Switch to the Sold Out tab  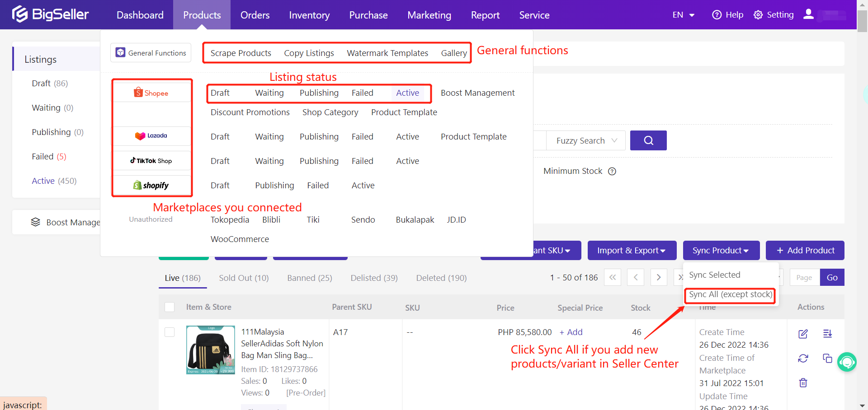click(x=244, y=278)
